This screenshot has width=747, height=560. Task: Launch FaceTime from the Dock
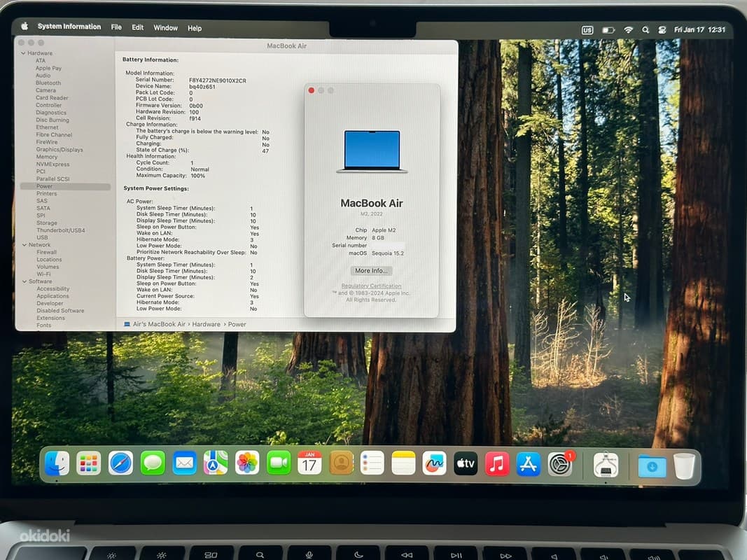pos(279,463)
